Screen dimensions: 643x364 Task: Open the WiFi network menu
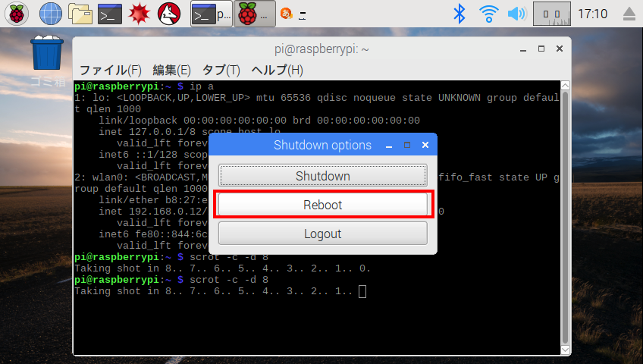pyautogui.click(x=488, y=14)
